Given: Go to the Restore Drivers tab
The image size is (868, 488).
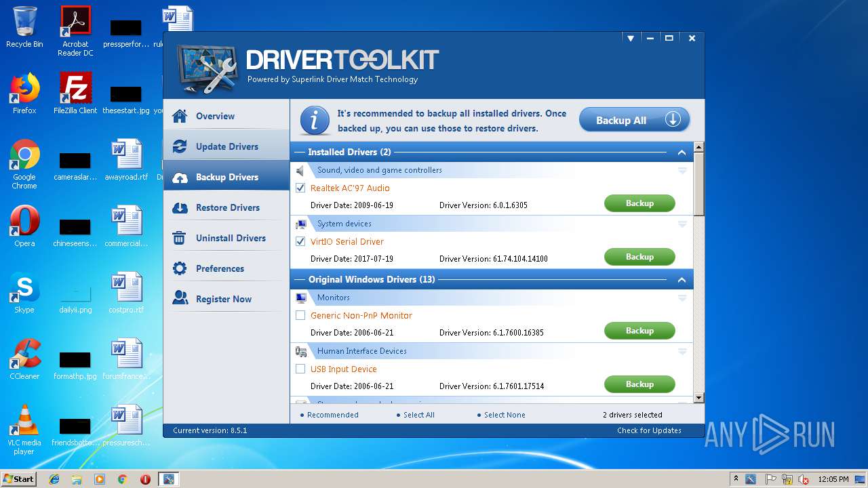Looking at the screenshot, I should [x=226, y=207].
